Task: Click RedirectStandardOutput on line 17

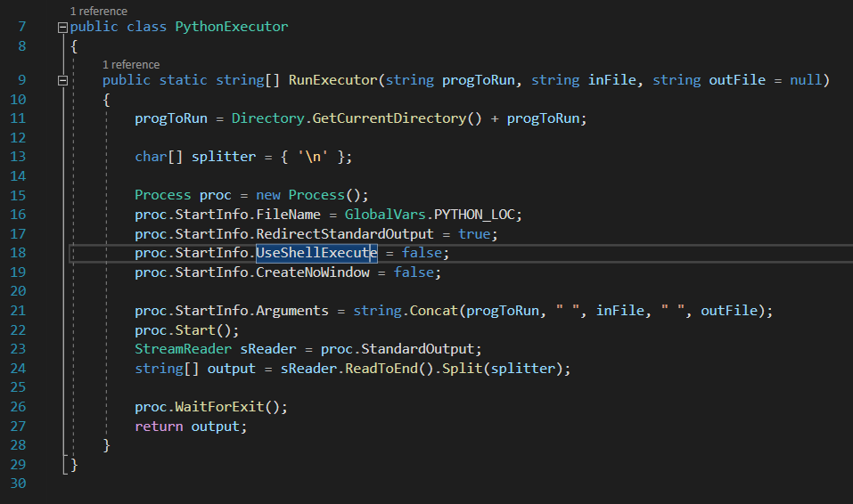Action: 345,234
